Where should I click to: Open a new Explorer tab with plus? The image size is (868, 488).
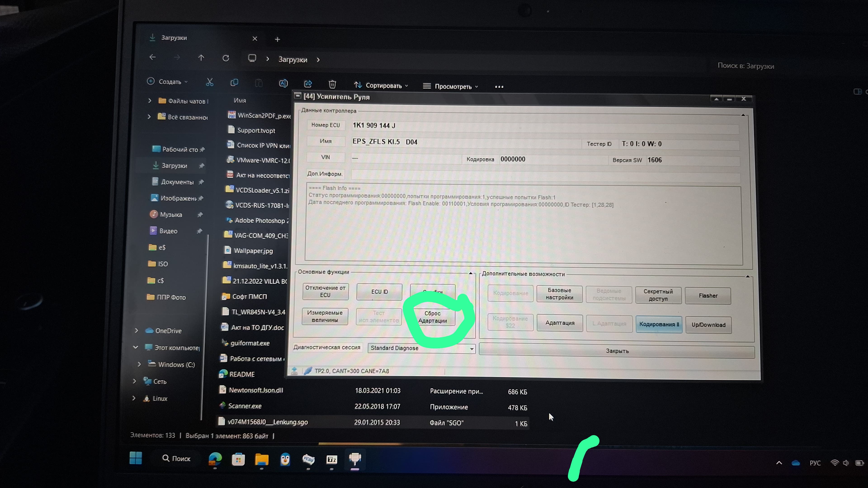pos(277,39)
